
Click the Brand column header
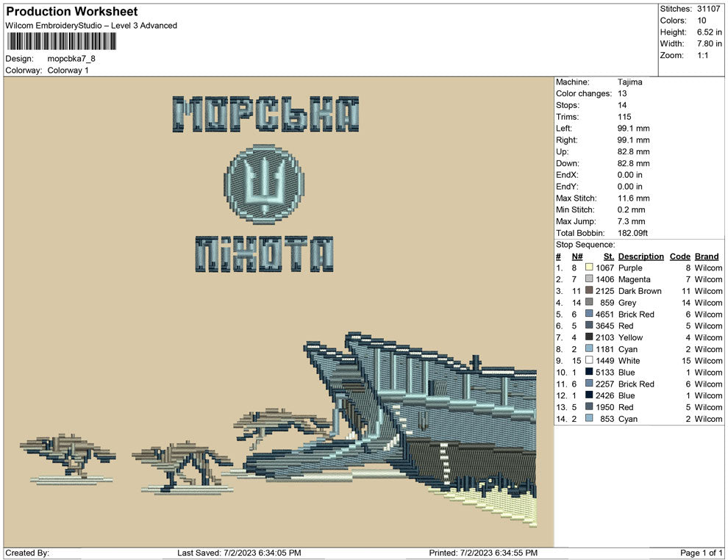(707, 256)
